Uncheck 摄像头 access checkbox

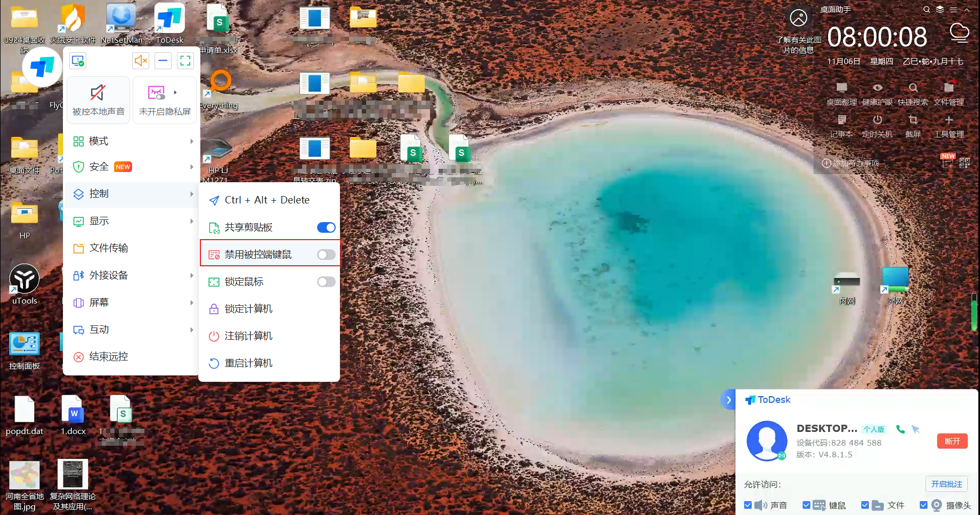pos(924,505)
